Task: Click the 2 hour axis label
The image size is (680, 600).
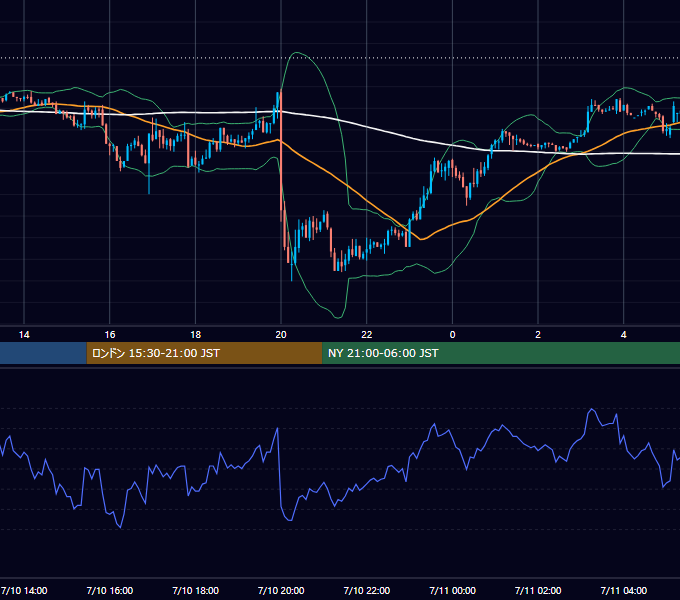Action: [538, 335]
